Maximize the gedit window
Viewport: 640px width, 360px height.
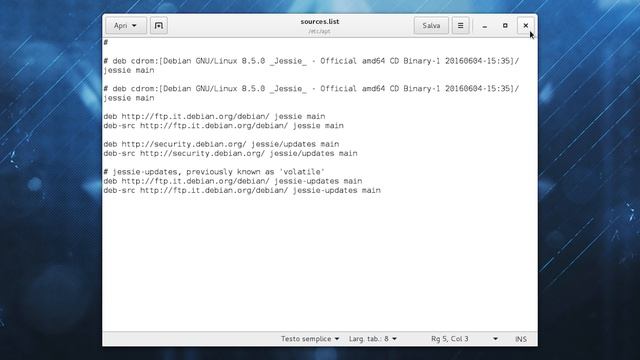coord(505,26)
